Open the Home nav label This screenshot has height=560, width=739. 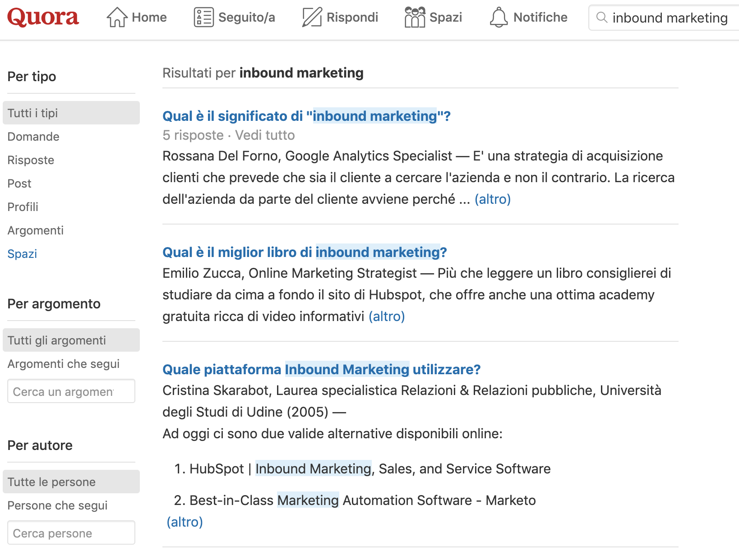149,18
